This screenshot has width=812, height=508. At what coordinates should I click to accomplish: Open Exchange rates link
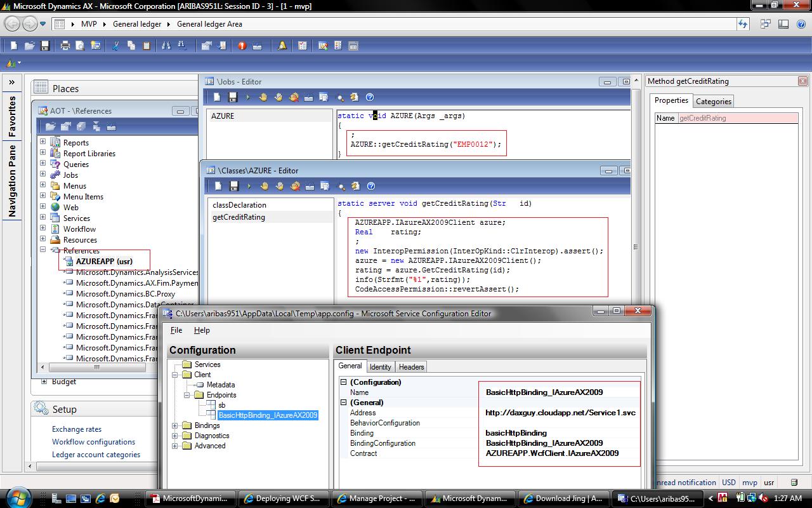(77, 429)
